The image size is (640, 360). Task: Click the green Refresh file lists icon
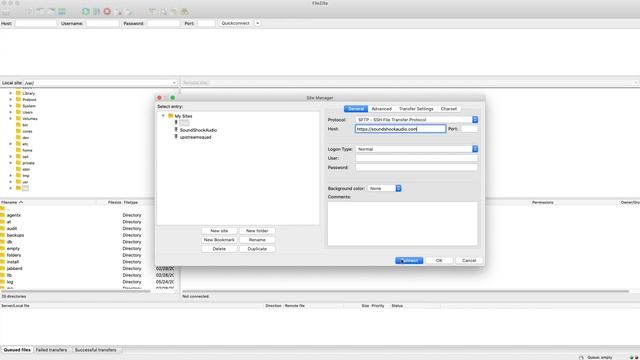click(86, 12)
